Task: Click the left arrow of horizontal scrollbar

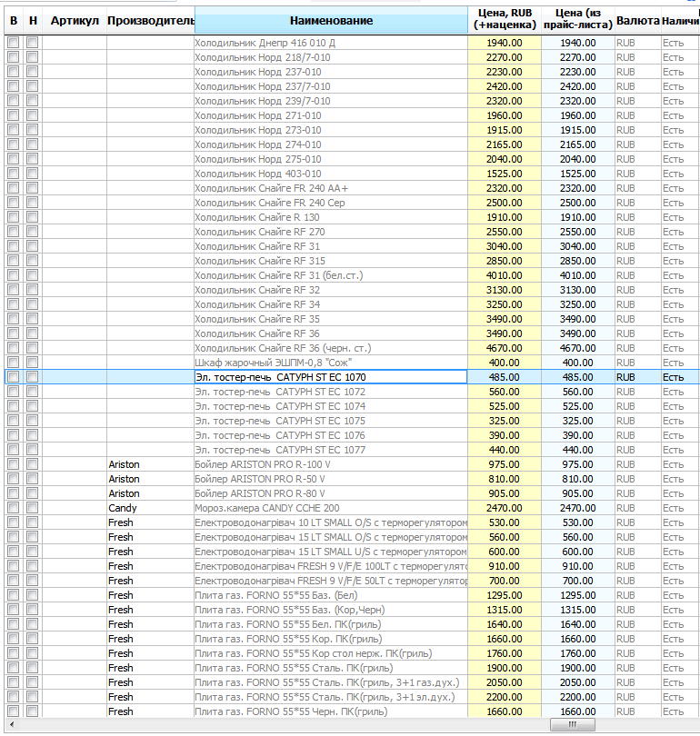Action: point(12,725)
